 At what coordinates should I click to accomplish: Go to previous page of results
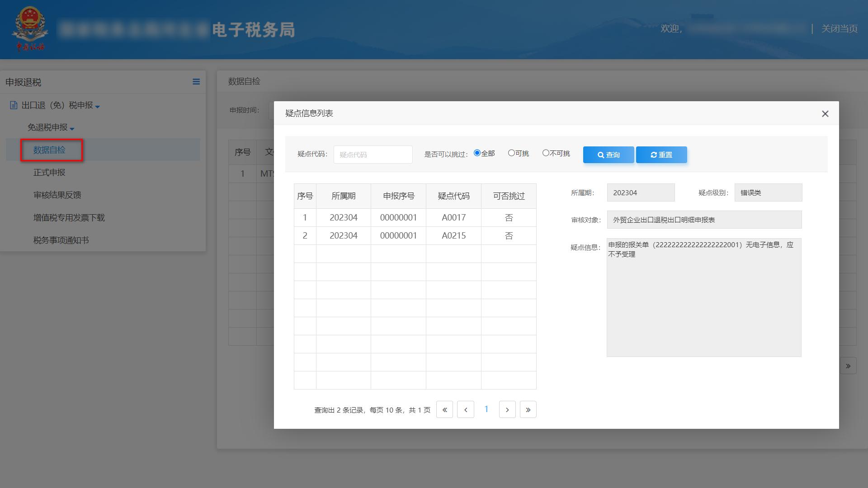coord(466,410)
